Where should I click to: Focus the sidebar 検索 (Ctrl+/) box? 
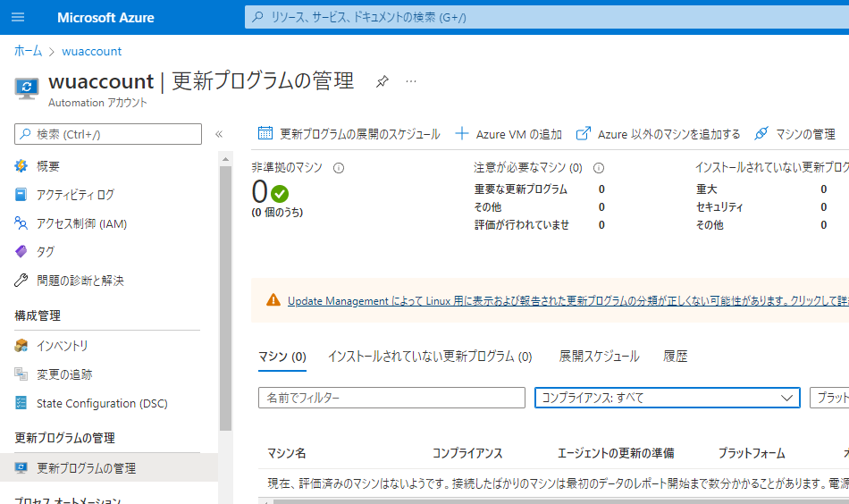(x=108, y=134)
